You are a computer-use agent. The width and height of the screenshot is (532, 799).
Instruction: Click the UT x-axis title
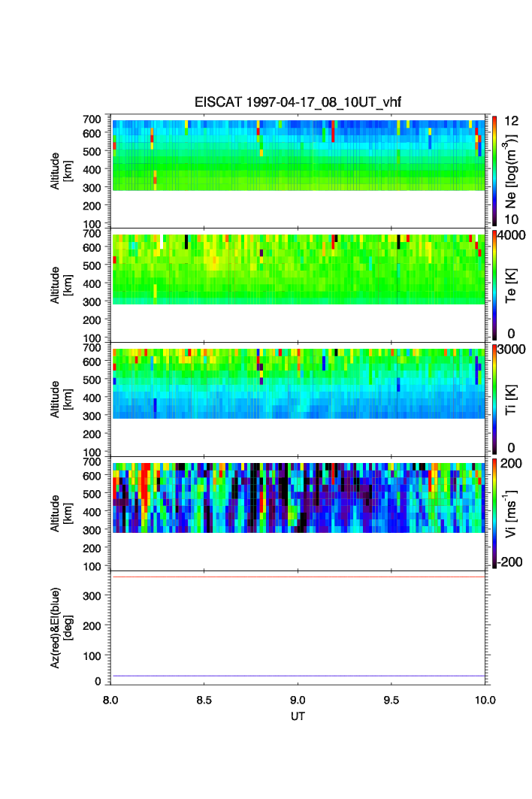click(298, 716)
